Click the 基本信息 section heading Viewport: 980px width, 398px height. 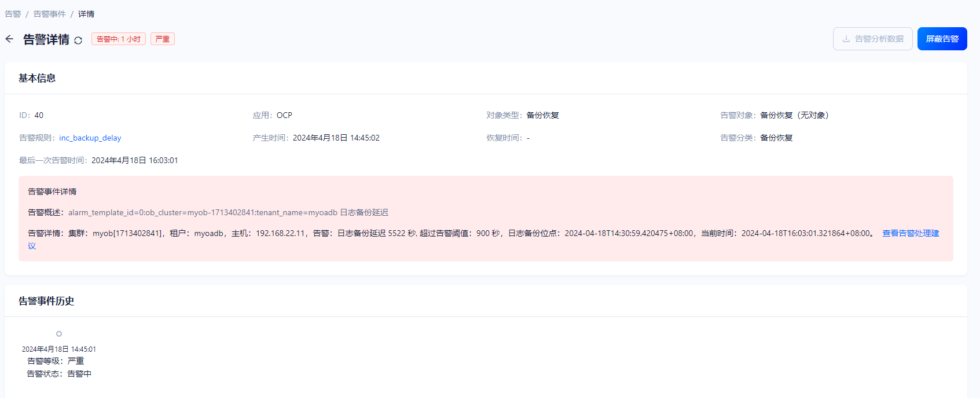click(x=37, y=78)
